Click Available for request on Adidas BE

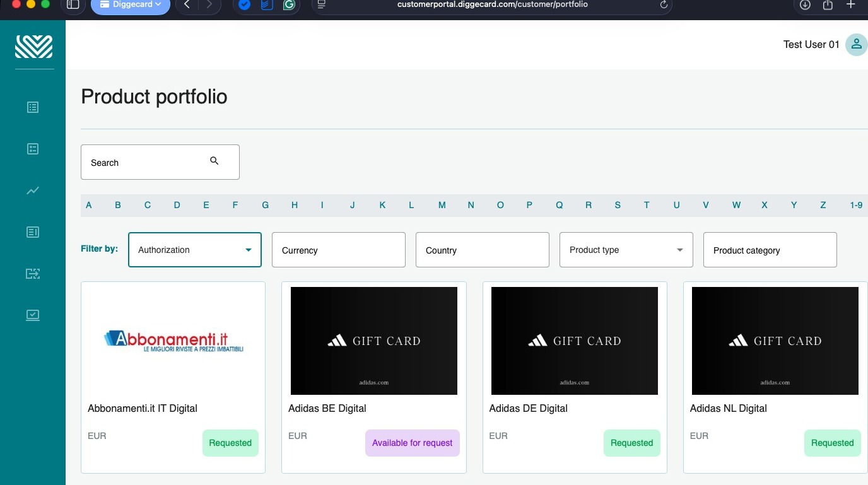[x=413, y=443]
